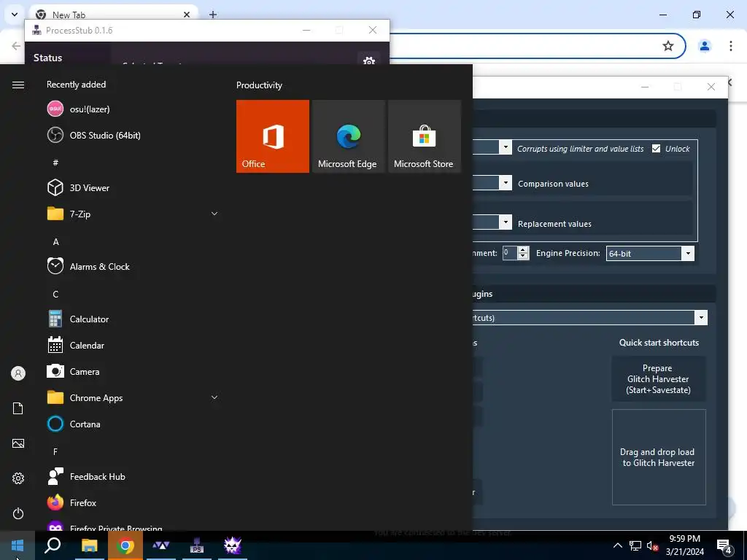Open the Microsoft Edge tile
Image resolution: width=747 pixels, height=560 pixels.
pos(348,136)
